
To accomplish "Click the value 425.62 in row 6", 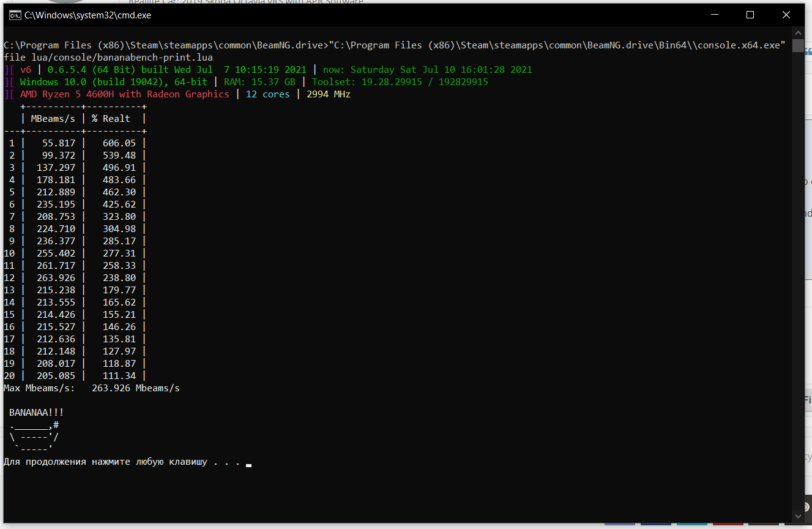I will (119, 204).
